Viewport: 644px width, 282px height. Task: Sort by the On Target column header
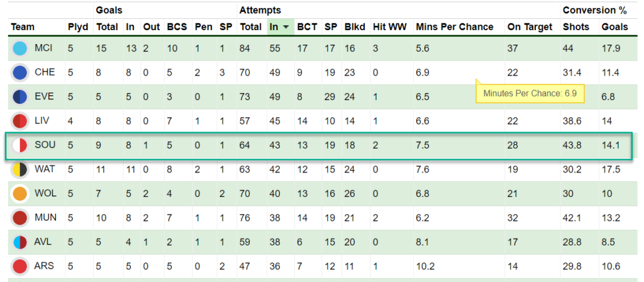pos(530,27)
